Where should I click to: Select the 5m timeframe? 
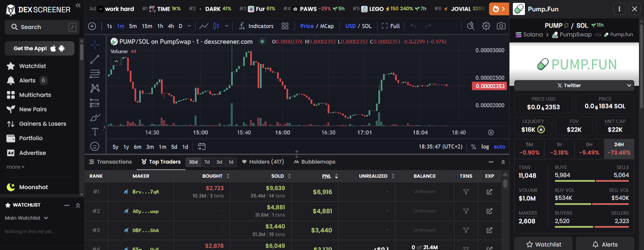pos(133,26)
